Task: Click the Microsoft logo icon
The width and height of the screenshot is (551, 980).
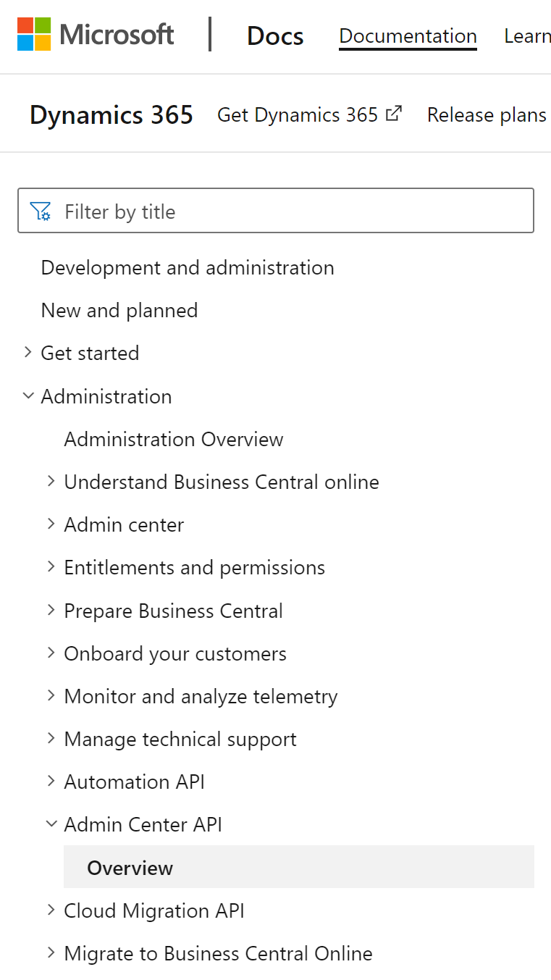Action: (32, 34)
